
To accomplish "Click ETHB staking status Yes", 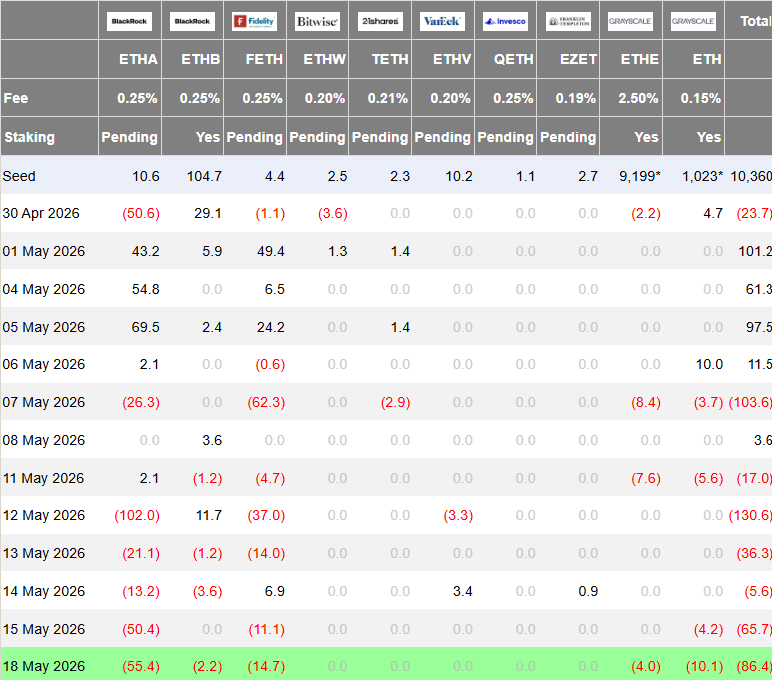I will pyautogui.click(x=208, y=137).
